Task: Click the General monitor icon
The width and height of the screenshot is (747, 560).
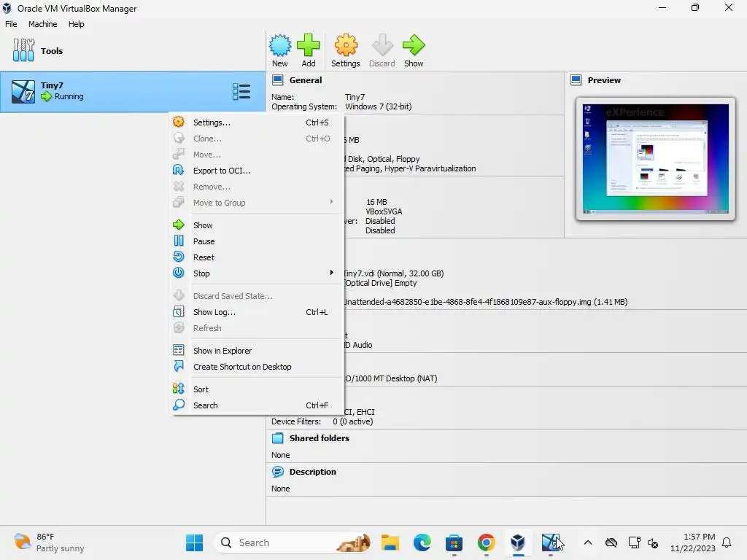Action: (278, 80)
